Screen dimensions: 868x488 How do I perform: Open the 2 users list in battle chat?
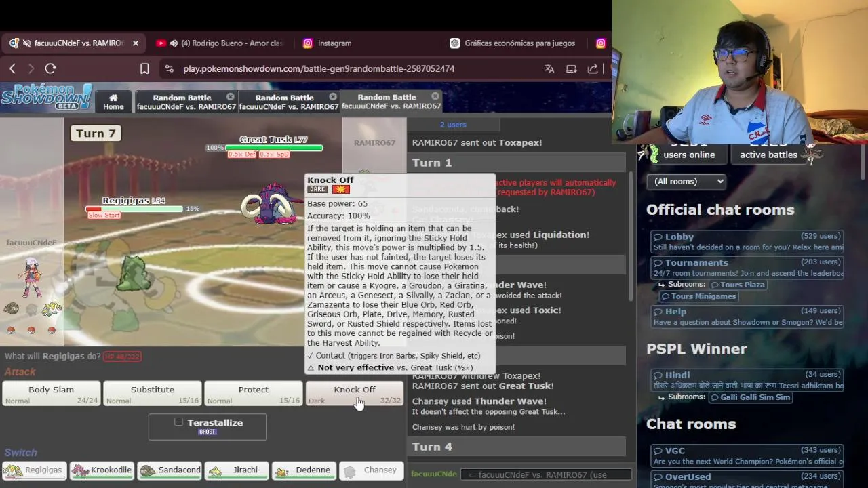pos(453,125)
